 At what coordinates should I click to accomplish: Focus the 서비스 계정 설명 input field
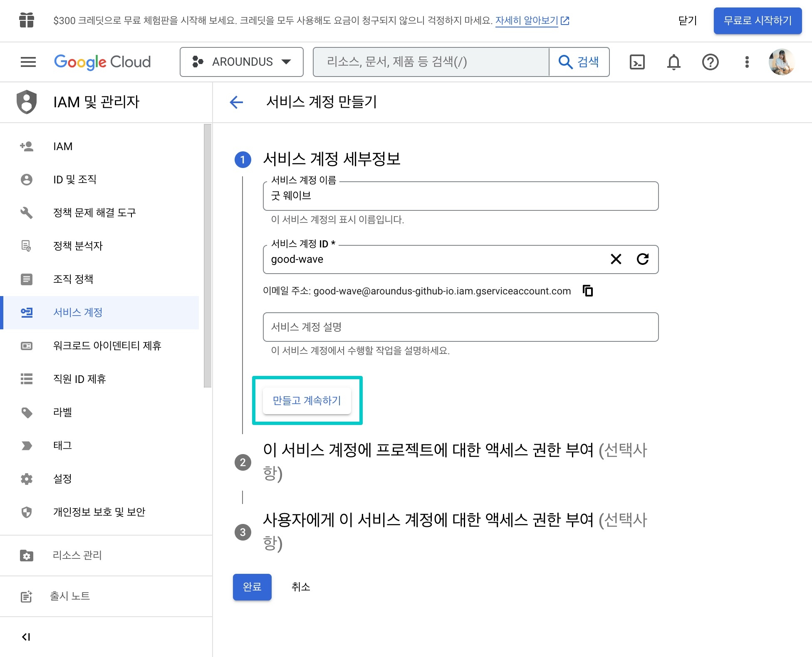[x=460, y=327]
